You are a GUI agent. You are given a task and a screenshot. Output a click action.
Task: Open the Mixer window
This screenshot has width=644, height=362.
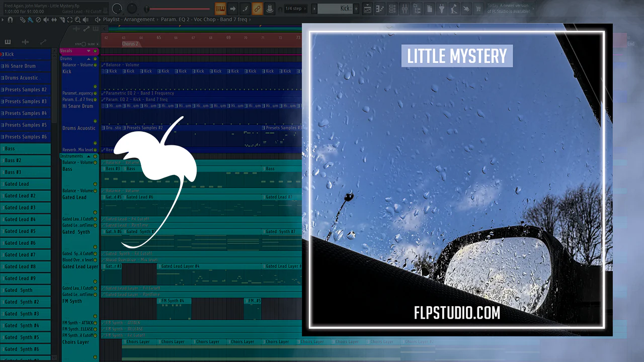click(405, 9)
